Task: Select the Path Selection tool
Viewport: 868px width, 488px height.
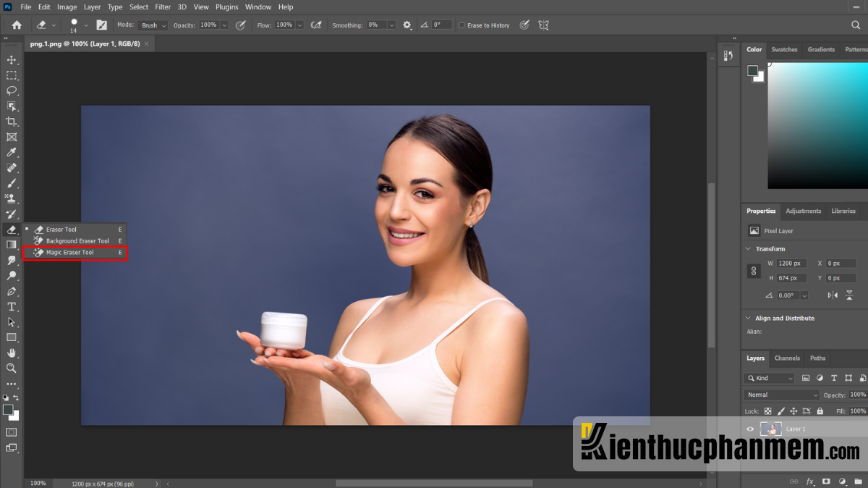Action: tap(12, 322)
